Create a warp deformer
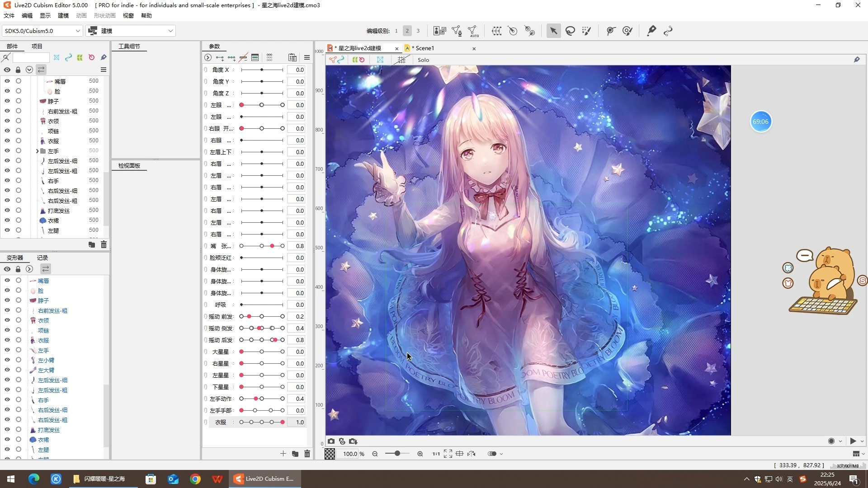The width and height of the screenshot is (868, 488). coord(496,31)
